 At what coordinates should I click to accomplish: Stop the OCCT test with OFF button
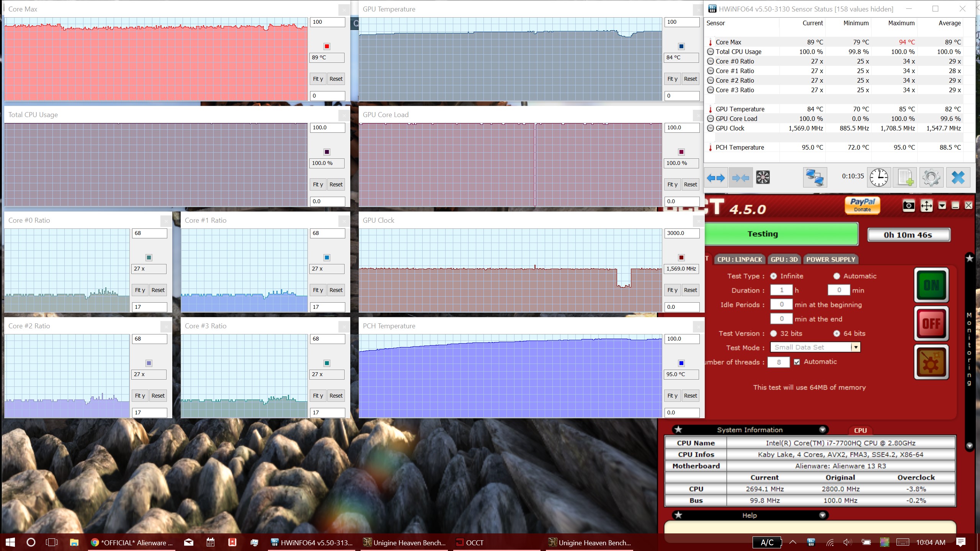click(931, 324)
